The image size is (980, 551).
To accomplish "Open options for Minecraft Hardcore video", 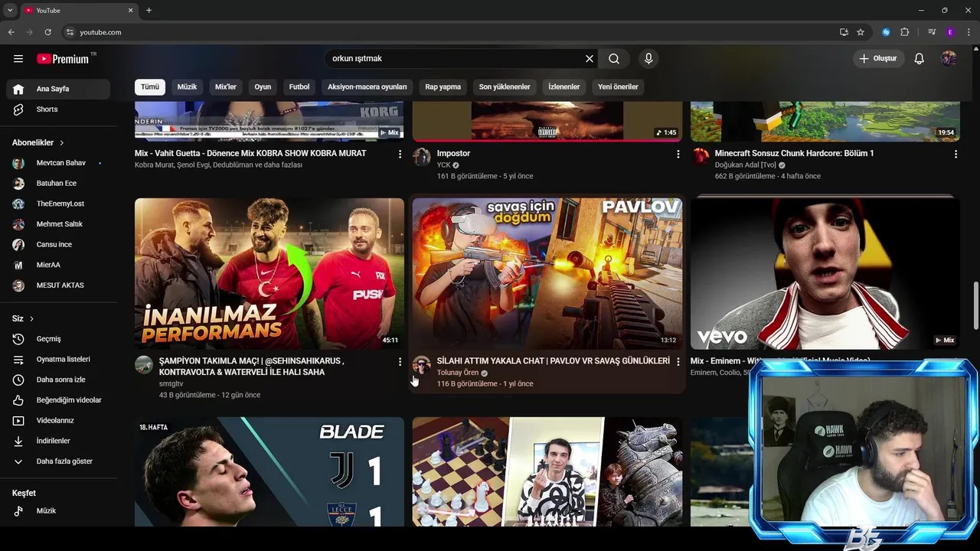I will (x=955, y=154).
